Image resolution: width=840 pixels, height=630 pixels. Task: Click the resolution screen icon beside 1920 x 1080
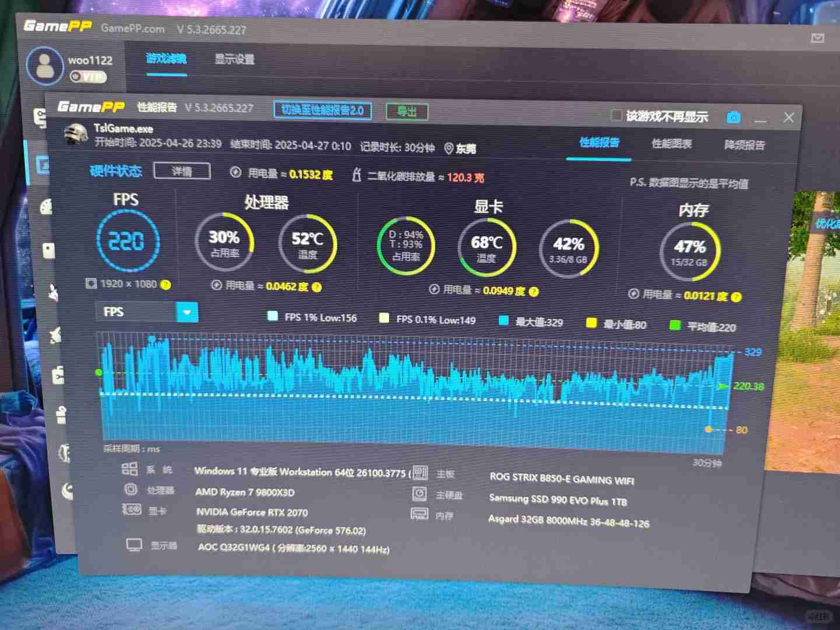click(91, 283)
